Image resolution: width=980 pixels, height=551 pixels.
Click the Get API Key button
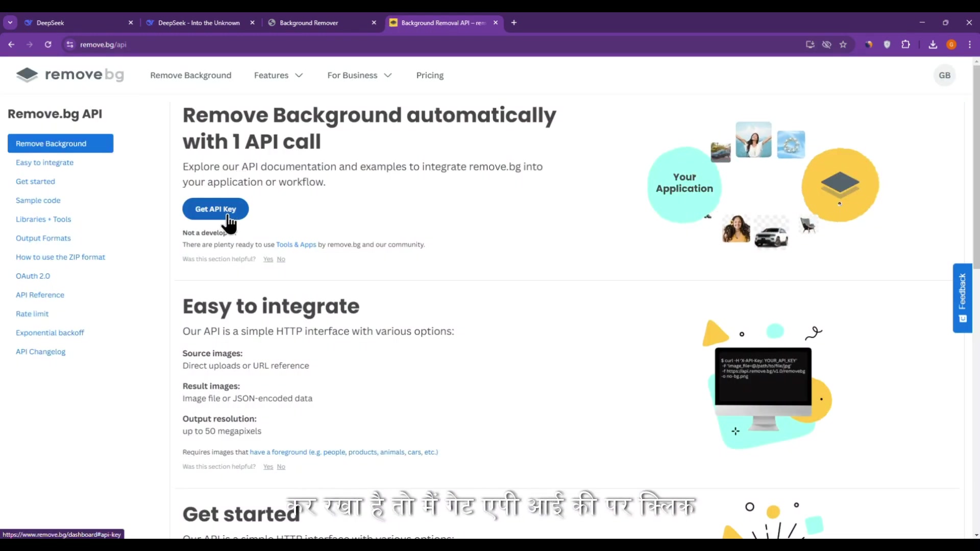point(215,209)
